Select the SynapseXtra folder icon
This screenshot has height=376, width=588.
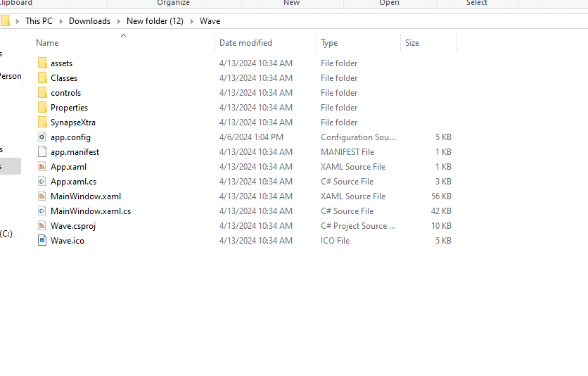coord(42,123)
